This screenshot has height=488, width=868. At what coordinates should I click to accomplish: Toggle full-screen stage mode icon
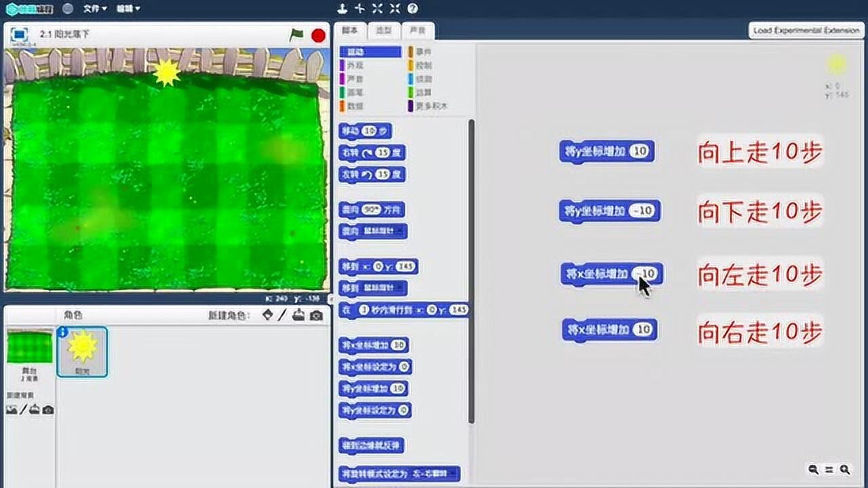19,34
